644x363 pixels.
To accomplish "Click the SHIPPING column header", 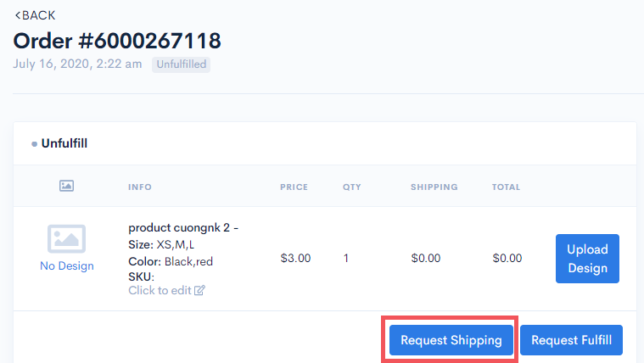I will 434,187.
